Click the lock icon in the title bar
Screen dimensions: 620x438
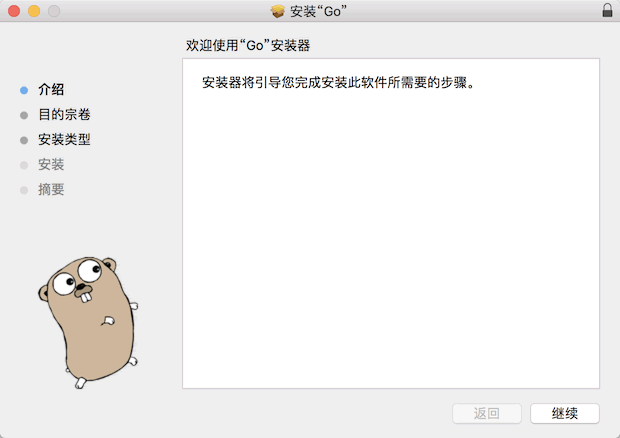coord(607,11)
